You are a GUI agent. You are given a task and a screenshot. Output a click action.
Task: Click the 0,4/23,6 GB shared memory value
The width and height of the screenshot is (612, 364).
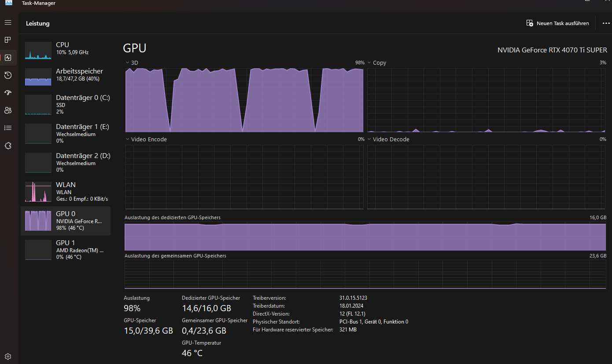point(204,331)
